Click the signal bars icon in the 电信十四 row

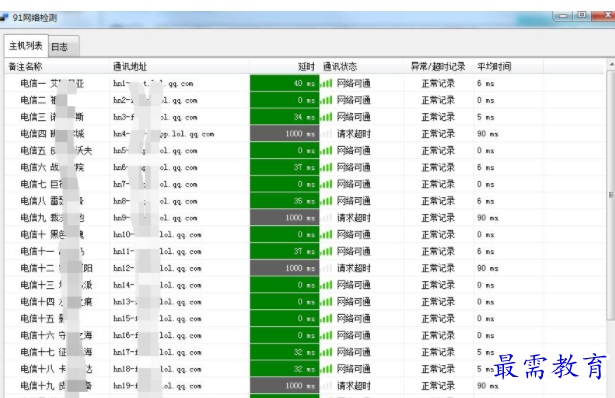click(x=326, y=302)
